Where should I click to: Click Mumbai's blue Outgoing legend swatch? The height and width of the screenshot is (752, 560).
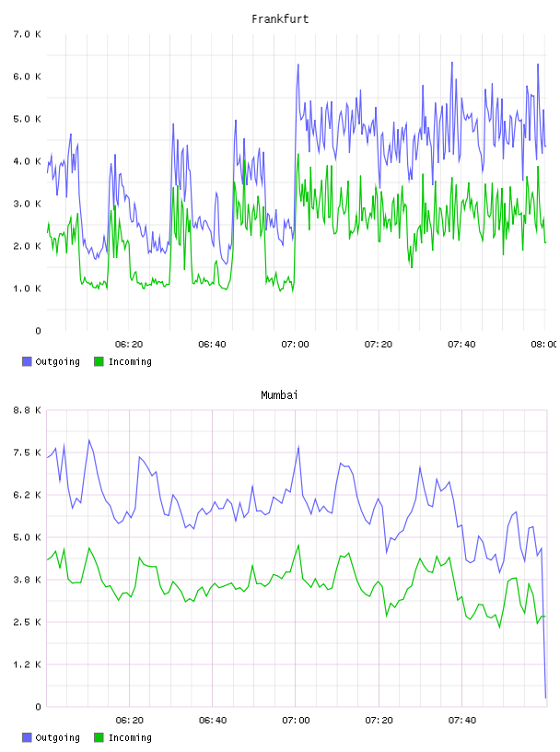[x=27, y=737]
